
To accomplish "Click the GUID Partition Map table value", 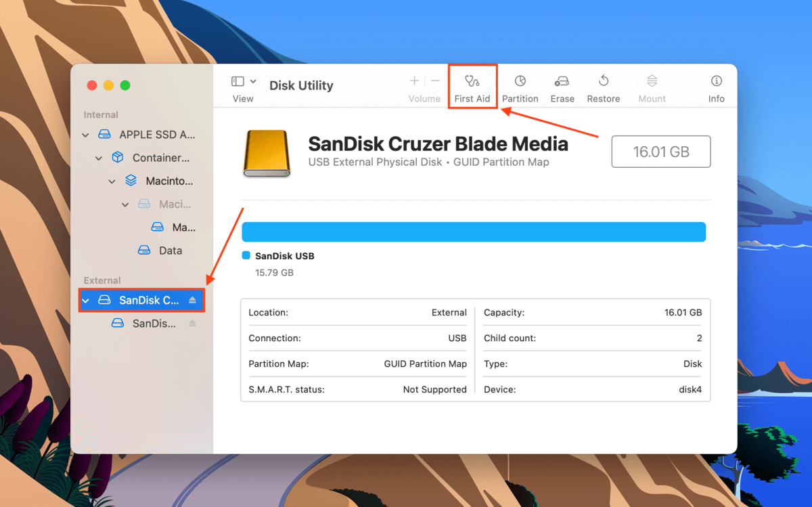I will pos(425,363).
